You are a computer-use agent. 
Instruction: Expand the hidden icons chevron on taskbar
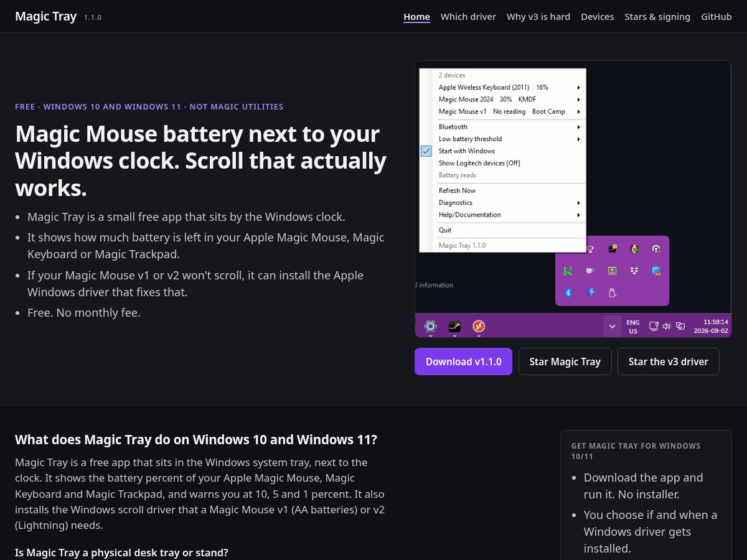pos(612,326)
